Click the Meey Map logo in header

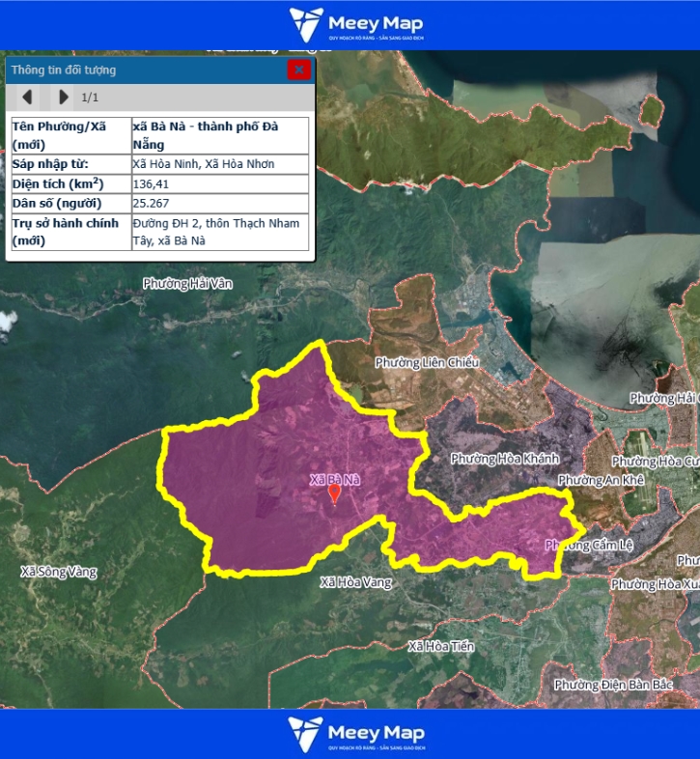(x=356, y=25)
